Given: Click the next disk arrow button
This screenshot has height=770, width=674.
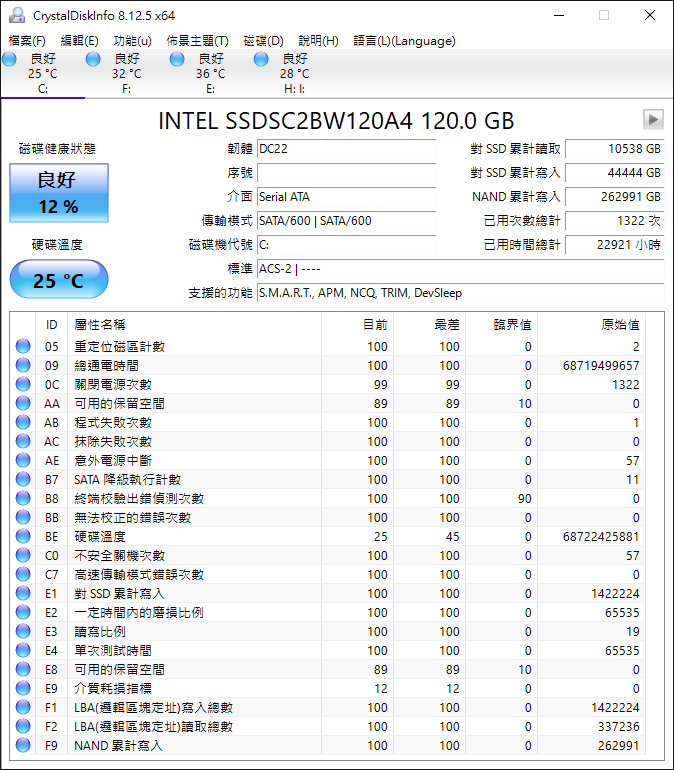Looking at the screenshot, I should click(x=653, y=119).
